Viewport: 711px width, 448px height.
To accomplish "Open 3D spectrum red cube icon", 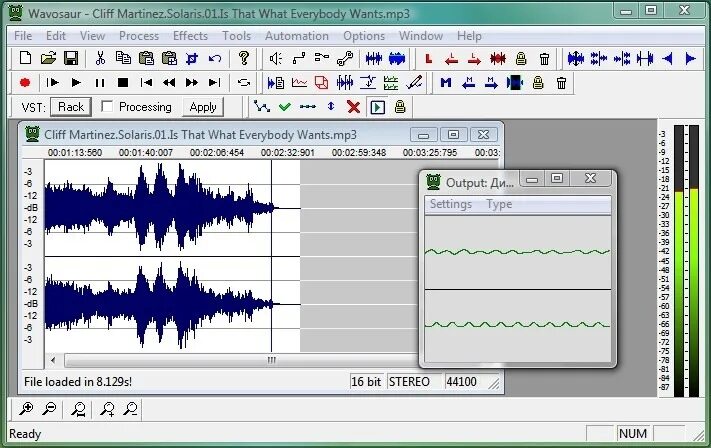I will coord(321,83).
